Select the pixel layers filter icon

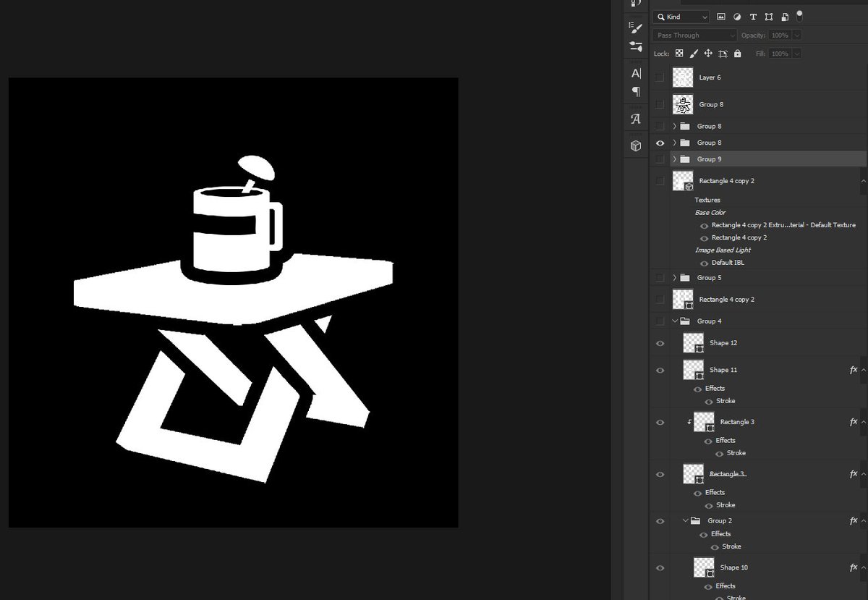tap(721, 17)
